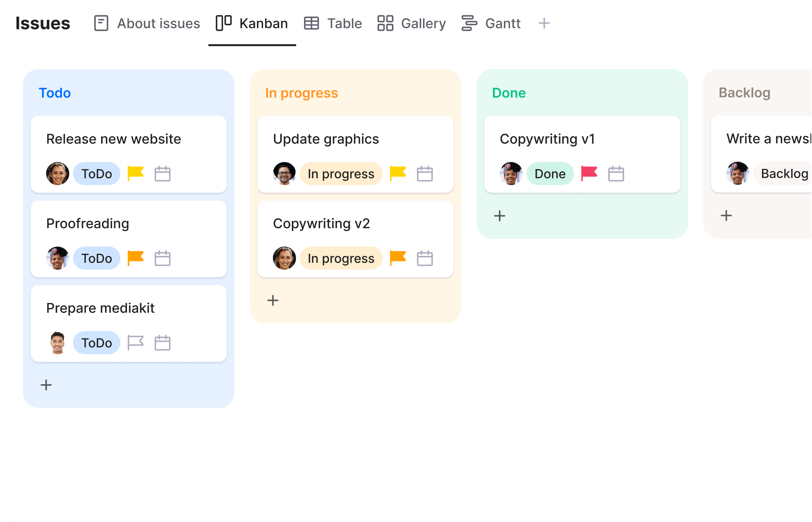Open calendar icon on Update graphics card
Viewport: 812px width, 522px height.
424,174
